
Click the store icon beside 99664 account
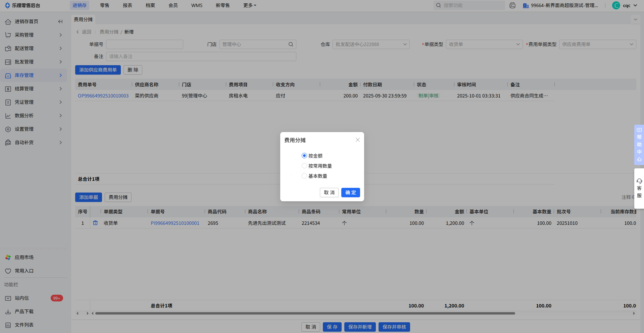pos(526,5)
